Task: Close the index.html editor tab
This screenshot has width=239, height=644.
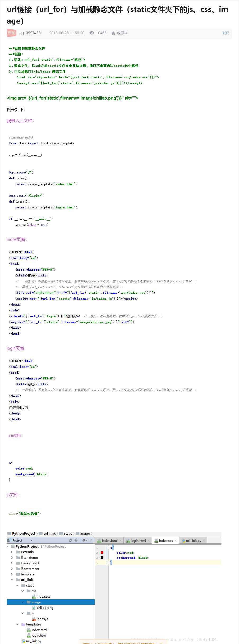Action: click(120, 541)
